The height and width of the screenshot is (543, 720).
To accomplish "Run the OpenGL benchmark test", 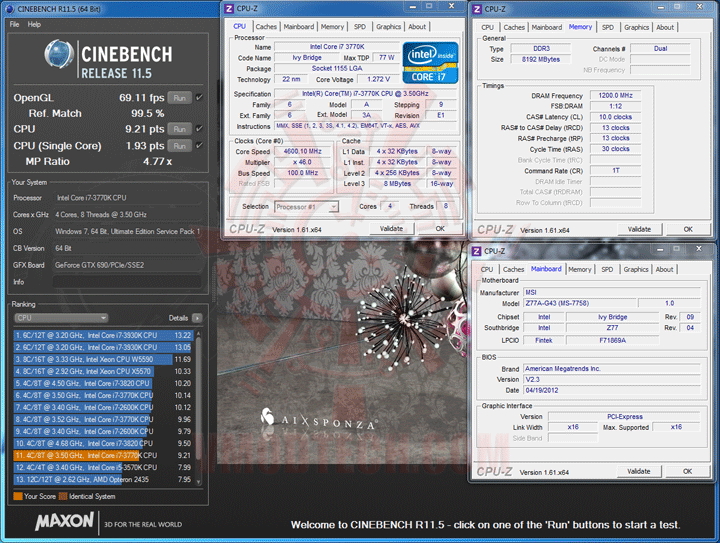I will 180,98.
